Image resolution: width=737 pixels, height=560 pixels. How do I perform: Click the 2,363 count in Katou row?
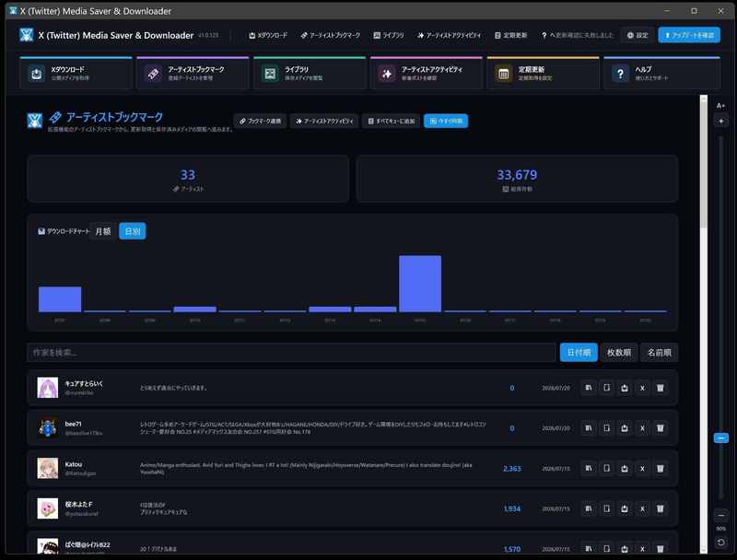coord(512,469)
